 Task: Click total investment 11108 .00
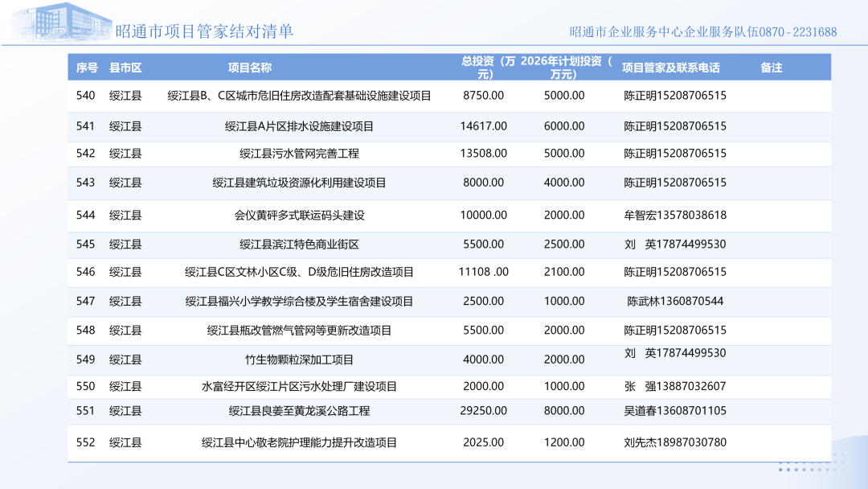pos(483,272)
